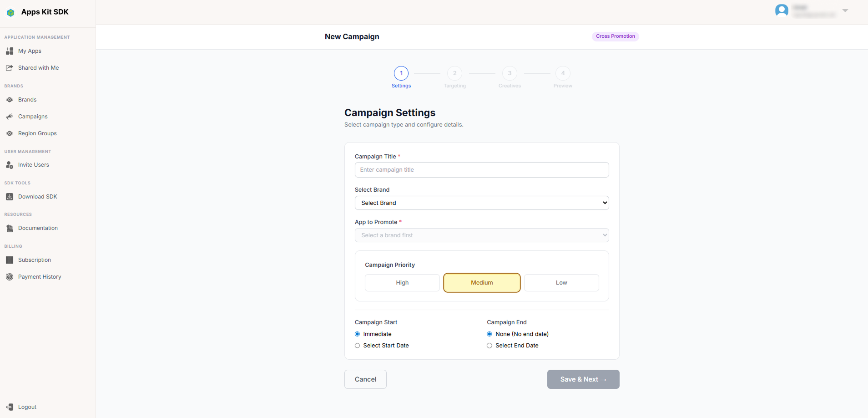The height and width of the screenshot is (418, 868).
Task: Click the user avatar in header
Action: tap(782, 10)
